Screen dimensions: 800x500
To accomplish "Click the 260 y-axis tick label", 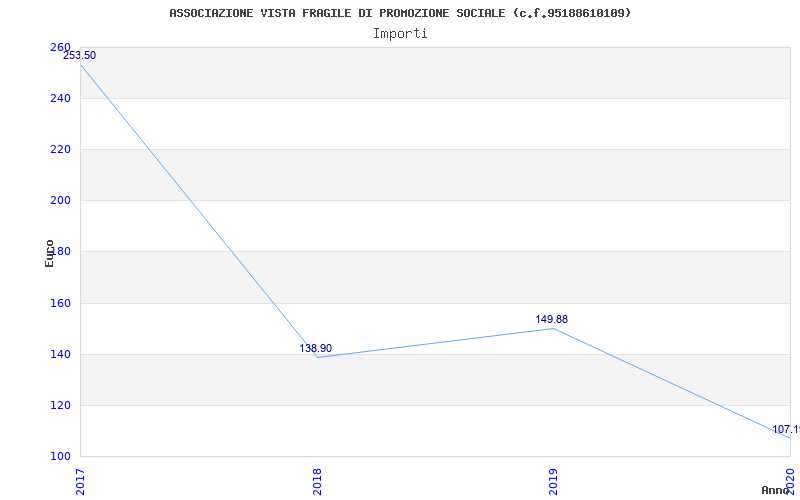I will point(60,48).
